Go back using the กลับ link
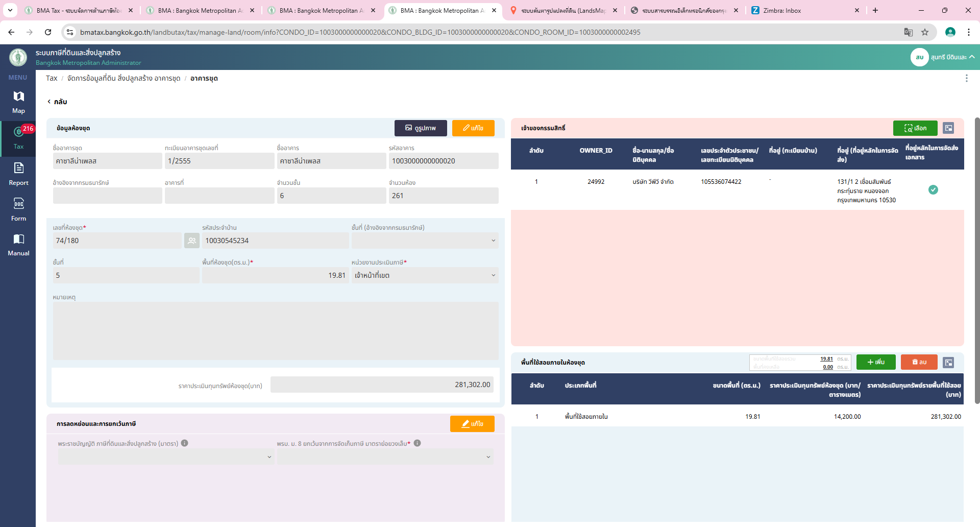The width and height of the screenshot is (980, 527). 57,102
